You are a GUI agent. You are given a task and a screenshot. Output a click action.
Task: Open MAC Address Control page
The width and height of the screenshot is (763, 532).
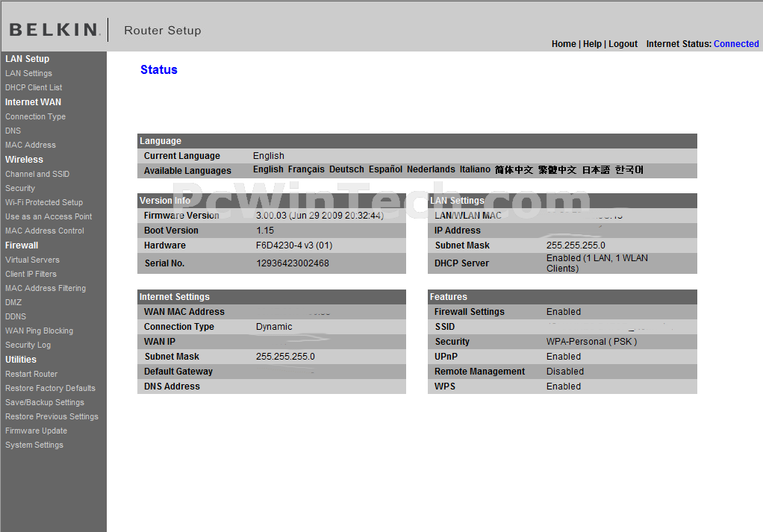[x=45, y=231]
